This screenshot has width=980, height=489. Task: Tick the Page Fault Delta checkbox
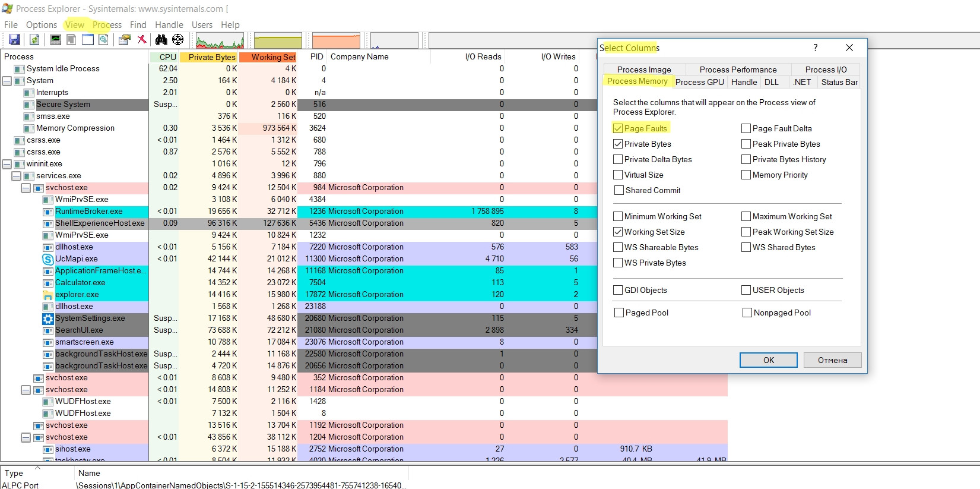click(746, 128)
